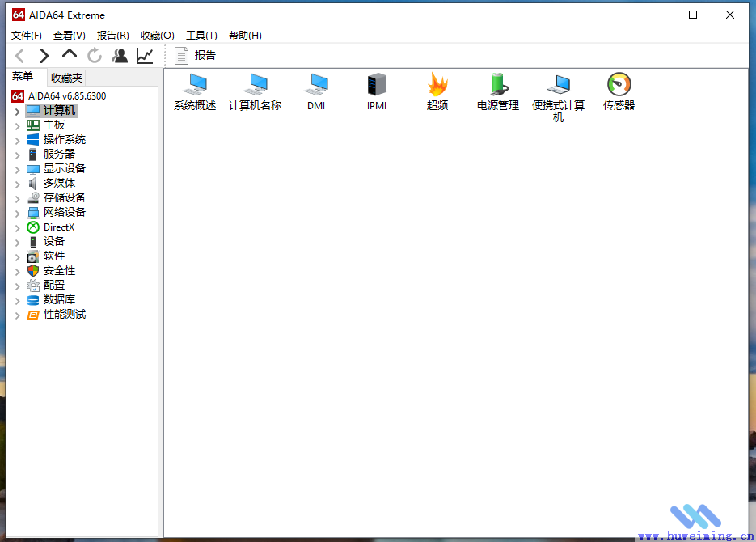Open the 系统概述 system summary icon
The width and height of the screenshot is (756, 542).
(x=196, y=91)
